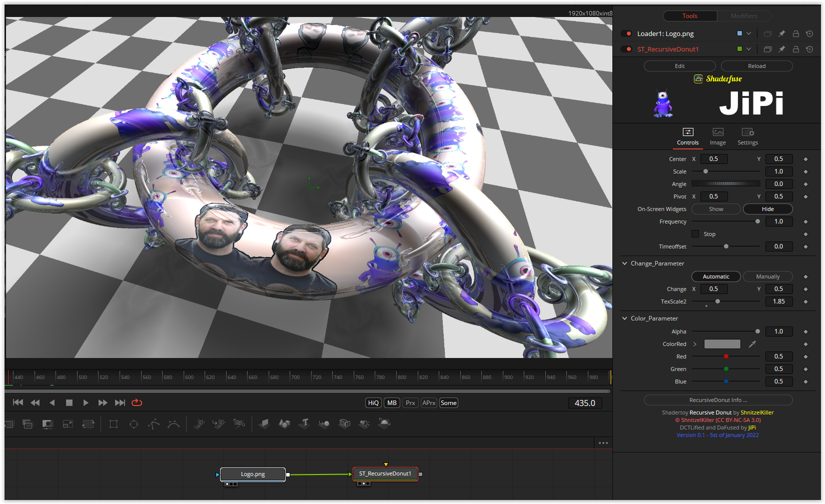Image resolution: width=825 pixels, height=504 pixels.
Task: Add a Camera 3D node
Action: click(345, 424)
